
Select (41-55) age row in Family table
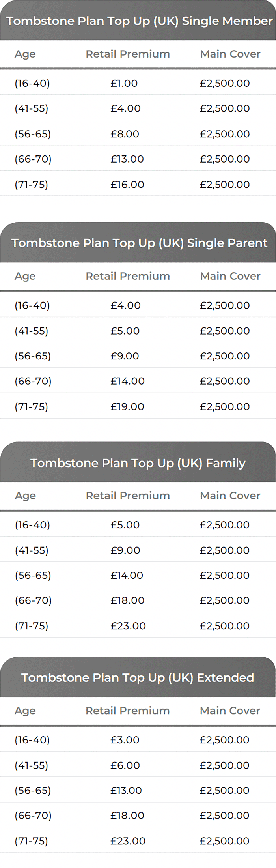[138, 549]
